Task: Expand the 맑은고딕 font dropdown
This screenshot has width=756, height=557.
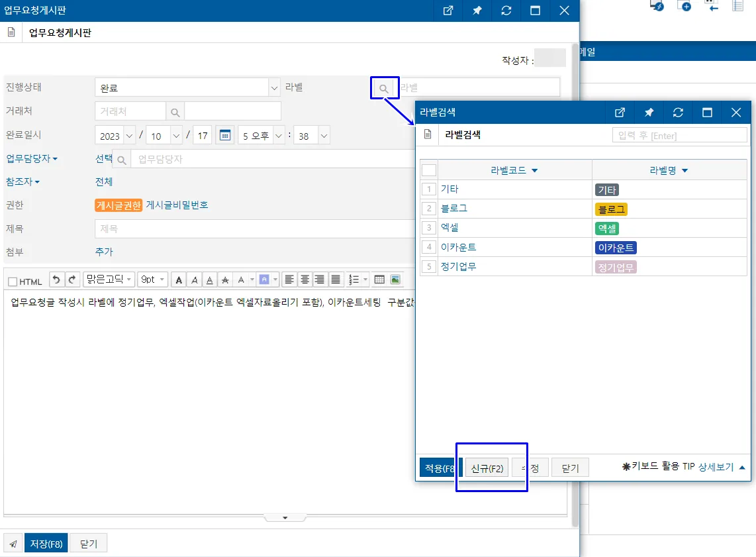Action: 109,279
